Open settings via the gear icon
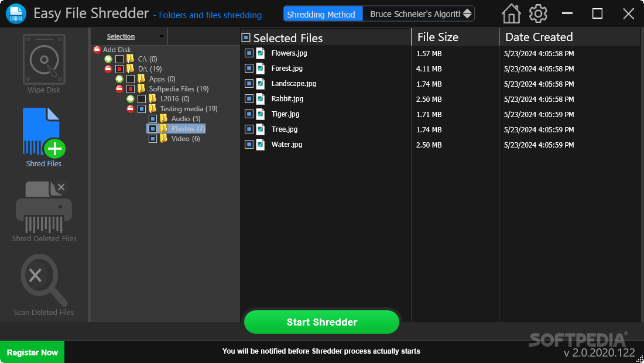 (538, 14)
